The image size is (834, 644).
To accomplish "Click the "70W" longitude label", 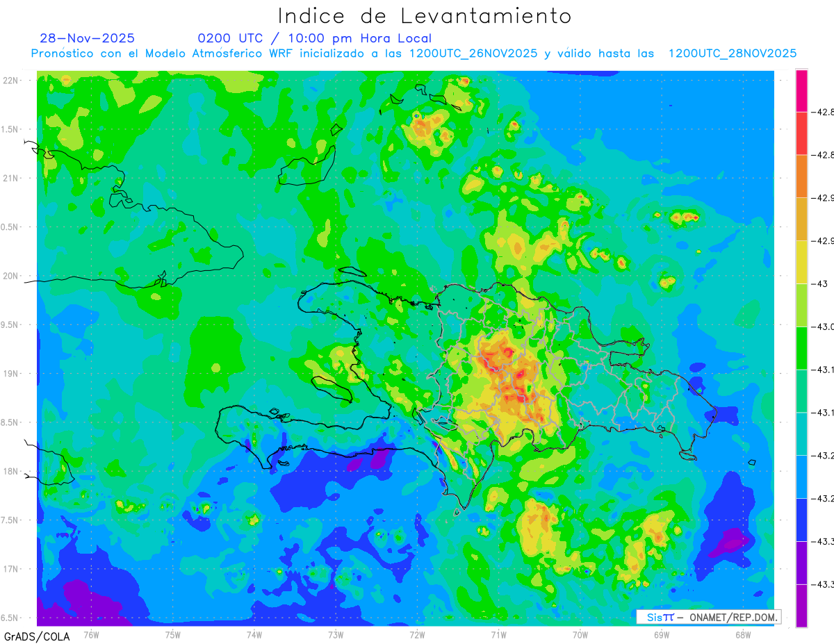I will tap(580, 634).
